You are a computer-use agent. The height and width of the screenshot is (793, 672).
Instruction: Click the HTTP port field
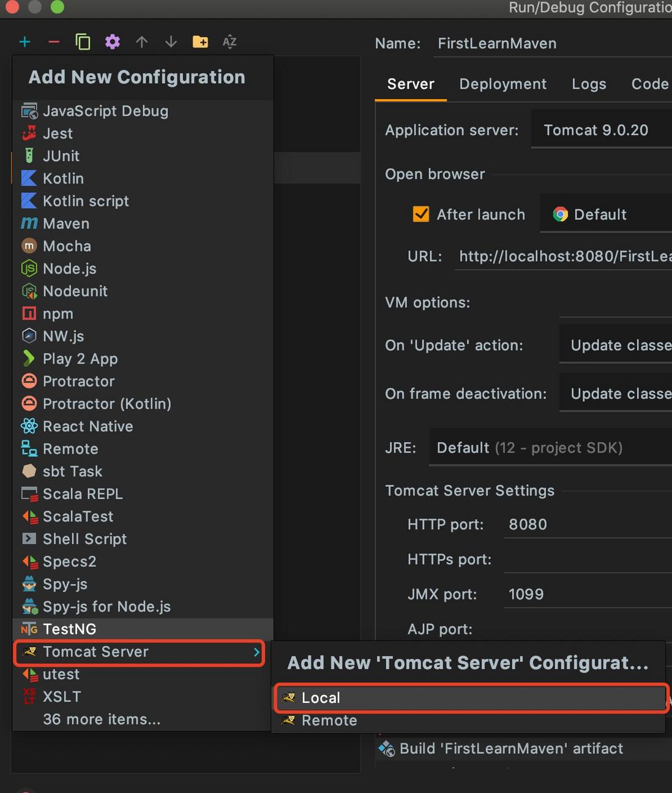coord(588,525)
